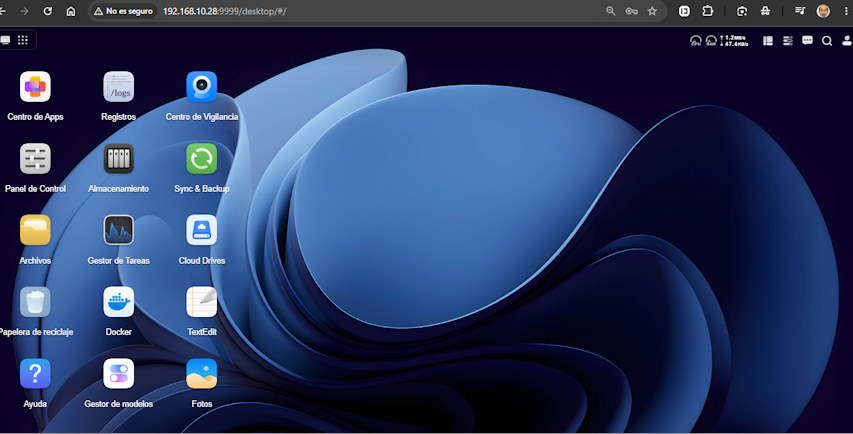Open the Ayuda help app
This screenshot has width=853, height=434.
click(x=35, y=374)
